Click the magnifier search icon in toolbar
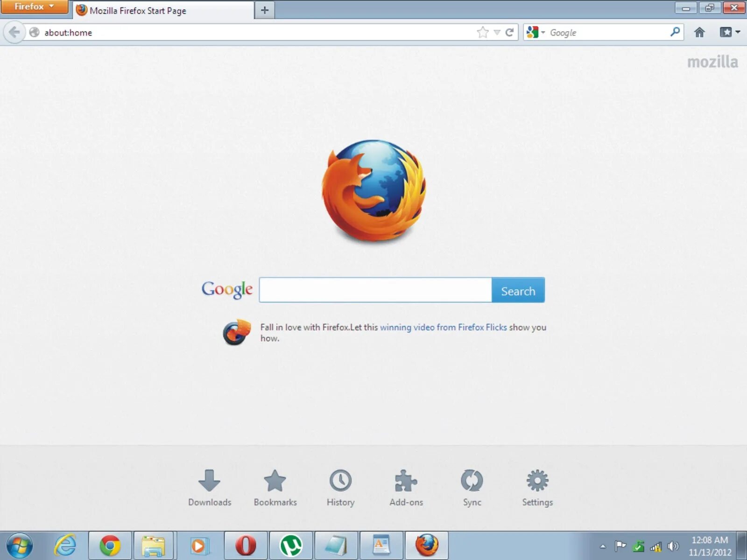 coord(675,32)
